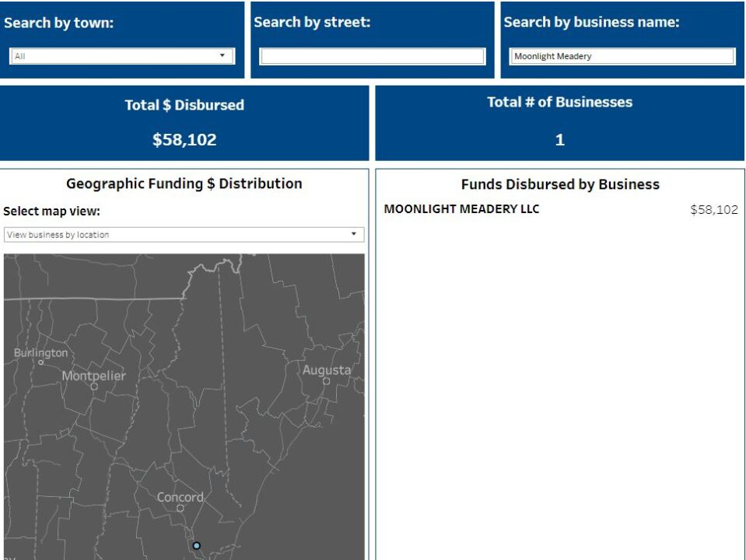Screen dimensions: 746x560
Task: Click the Search by street input field
Action: pyautogui.click(x=372, y=56)
